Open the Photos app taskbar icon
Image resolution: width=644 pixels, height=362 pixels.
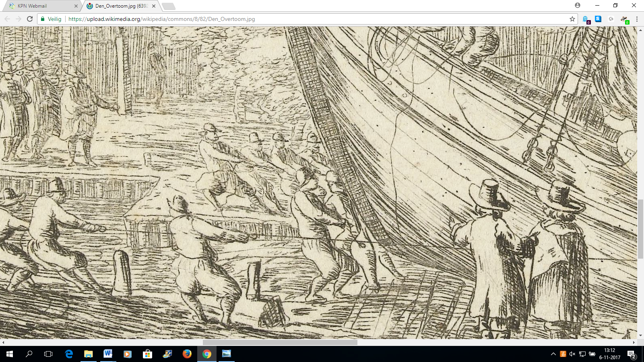[x=226, y=354]
